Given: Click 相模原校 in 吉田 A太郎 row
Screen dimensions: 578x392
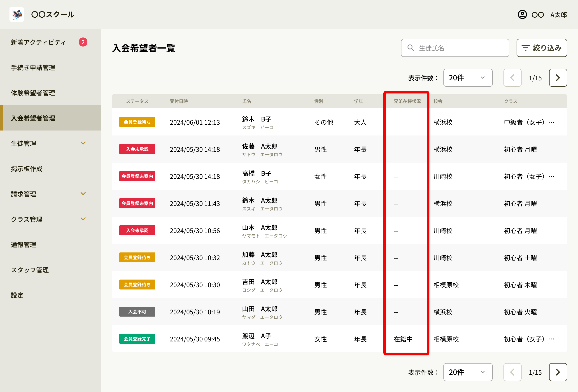Looking at the screenshot, I should point(446,285).
